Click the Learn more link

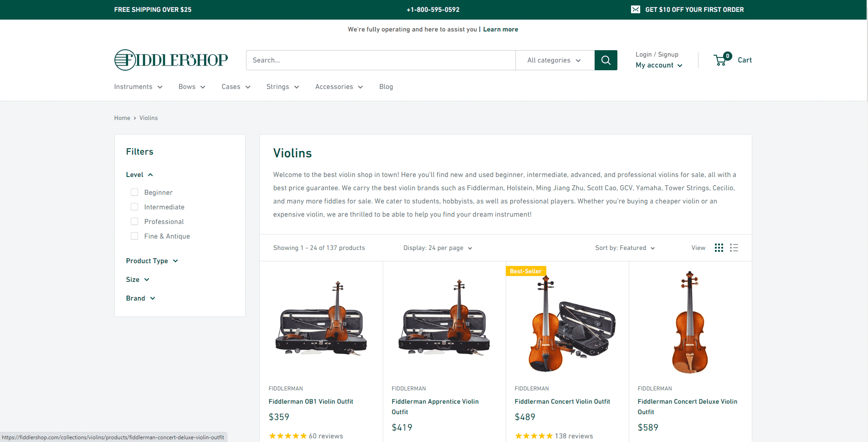click(500, 29)
